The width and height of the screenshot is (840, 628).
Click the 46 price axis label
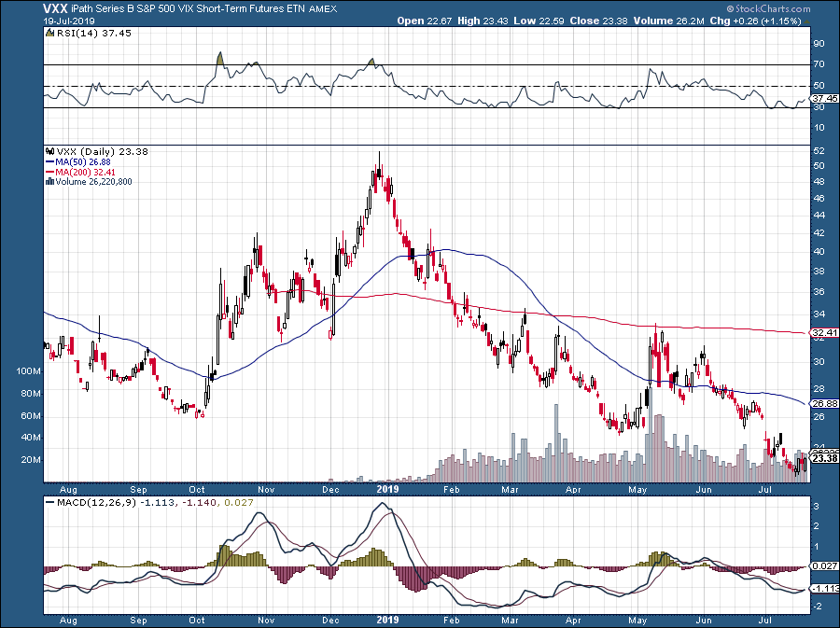(x=819, y=199)
